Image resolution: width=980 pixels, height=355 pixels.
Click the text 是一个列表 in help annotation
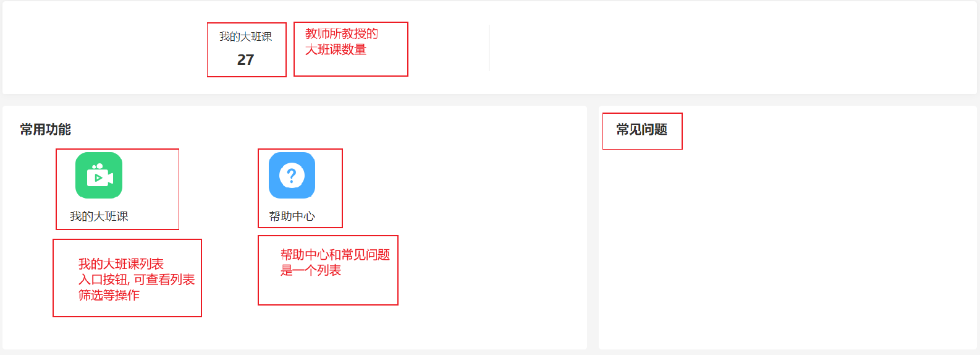tap(311, 270)
